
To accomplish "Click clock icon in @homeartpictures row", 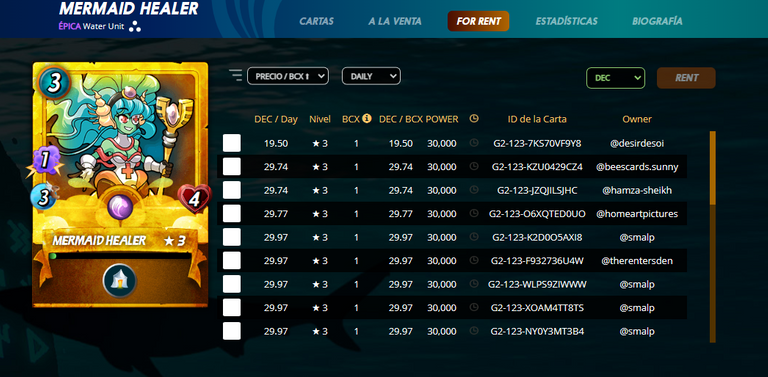I will pyautogui.click(x=473, y=213).
